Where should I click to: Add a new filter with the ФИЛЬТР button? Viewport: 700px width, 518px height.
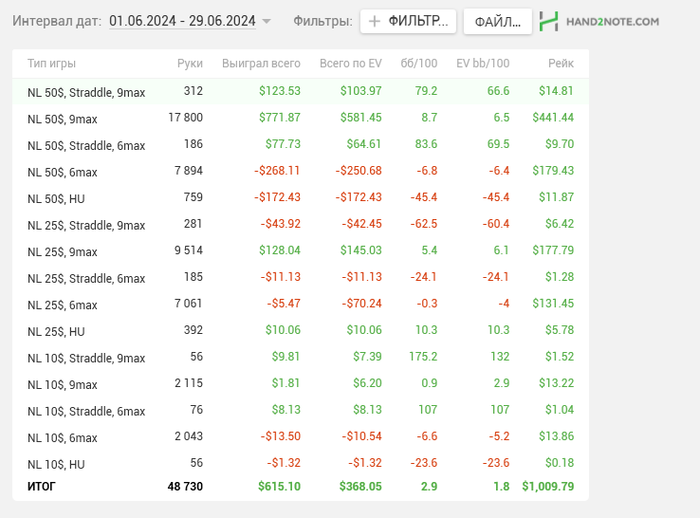pyautogui.click(x=408, y=21)
